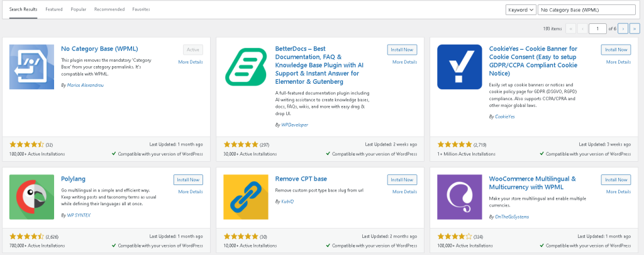Screen dimensions: 644x255
Task: Open the Keyword search type dropdown
Action: [520, 10]
